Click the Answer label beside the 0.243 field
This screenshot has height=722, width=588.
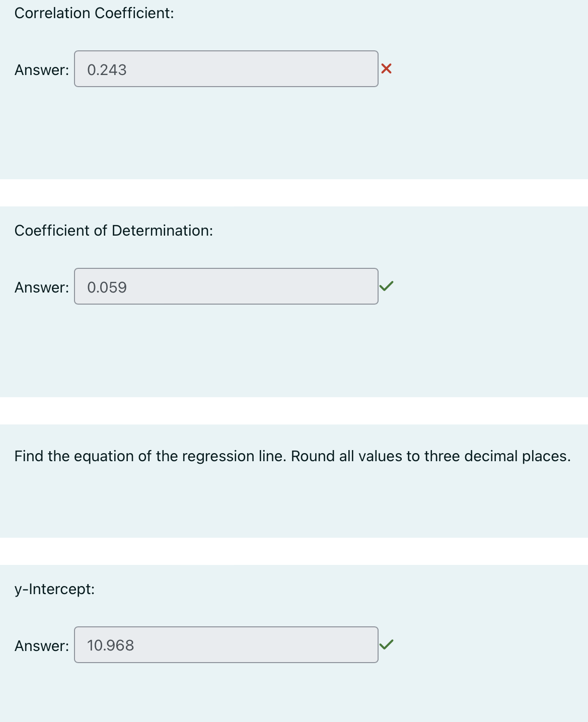(x=41, y=70)
